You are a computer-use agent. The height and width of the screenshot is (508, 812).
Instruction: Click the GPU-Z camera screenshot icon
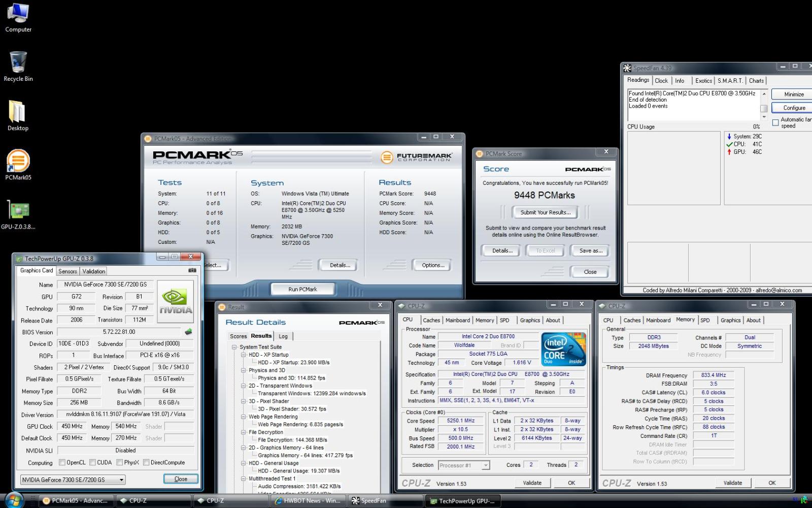coord(192,270)
